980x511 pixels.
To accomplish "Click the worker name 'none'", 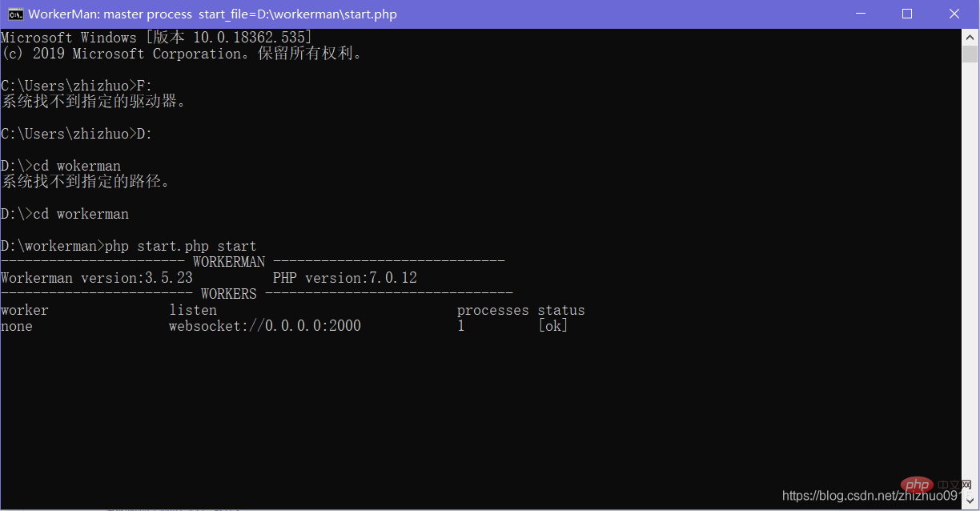I will 17,326.
